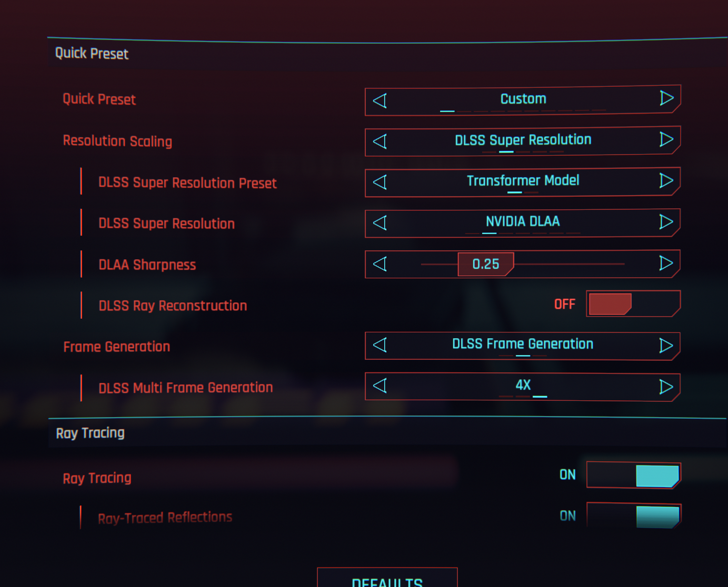Click the 4X multi frame generation value
Screen dimensions: 728x587
[x=523, y=385]
